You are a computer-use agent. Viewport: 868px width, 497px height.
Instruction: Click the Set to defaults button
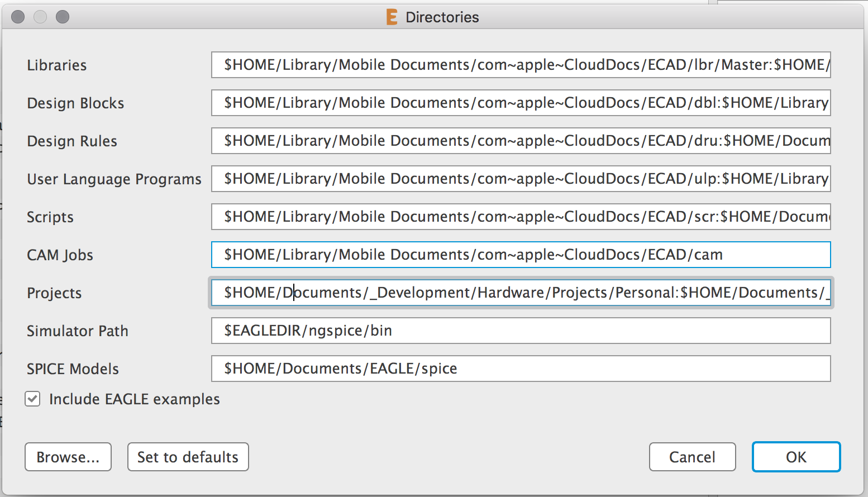pyautogui.click(x=188, y=457)
